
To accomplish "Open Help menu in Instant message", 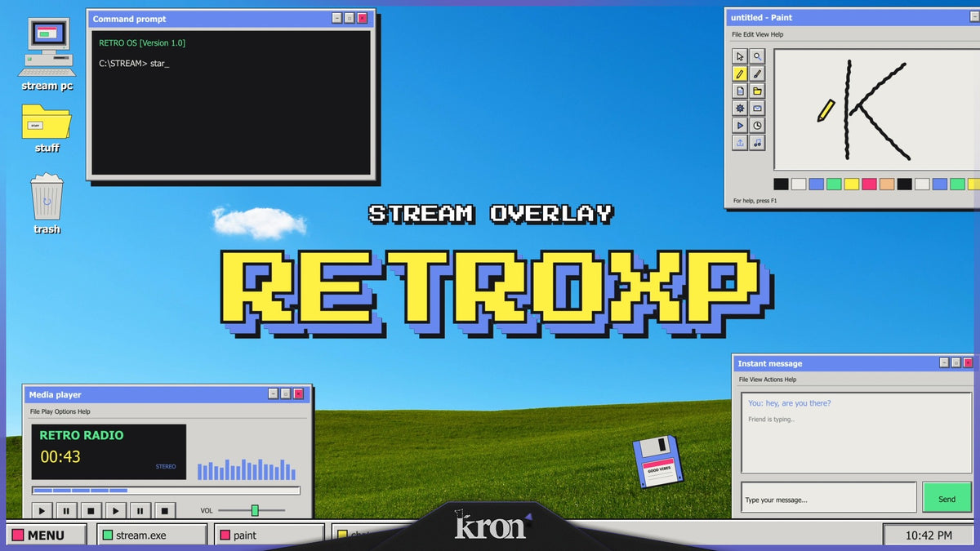I will click(x=790, y=380).
